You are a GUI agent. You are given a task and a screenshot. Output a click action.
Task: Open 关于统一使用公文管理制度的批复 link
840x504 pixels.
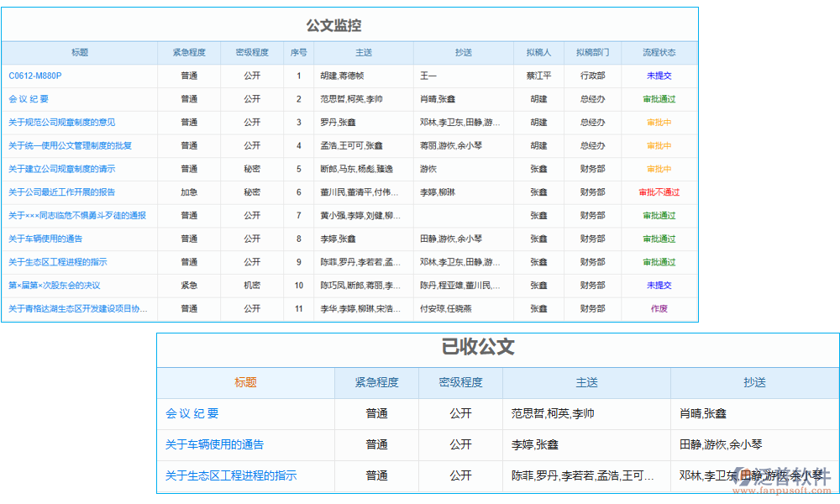point(70,145)
